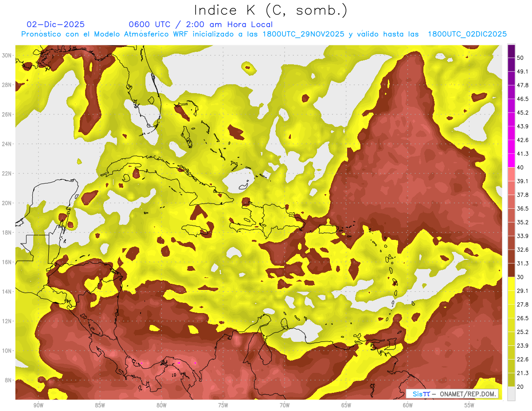Click the latitude axis label '30N'

coord(8,55)
